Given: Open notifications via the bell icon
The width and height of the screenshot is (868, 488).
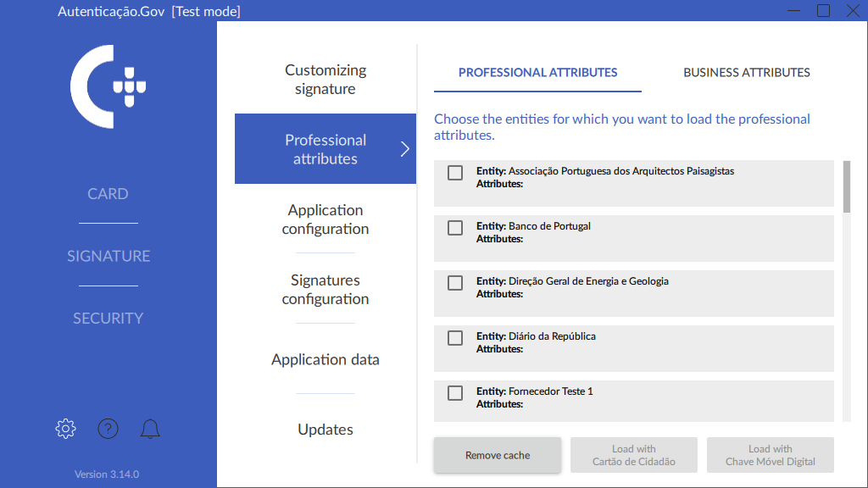Looking at the screenshot, I should 150,429.
